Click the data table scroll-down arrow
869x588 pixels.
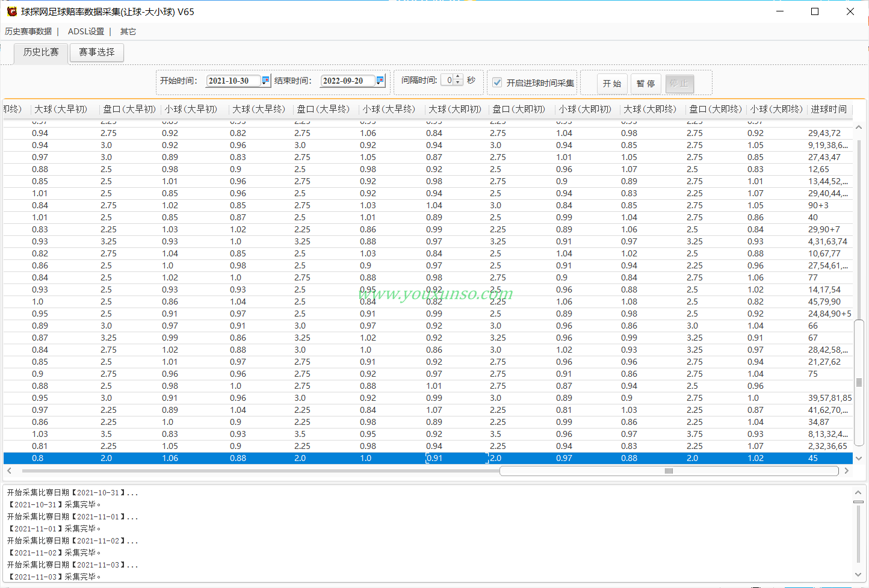pos(859,459)
